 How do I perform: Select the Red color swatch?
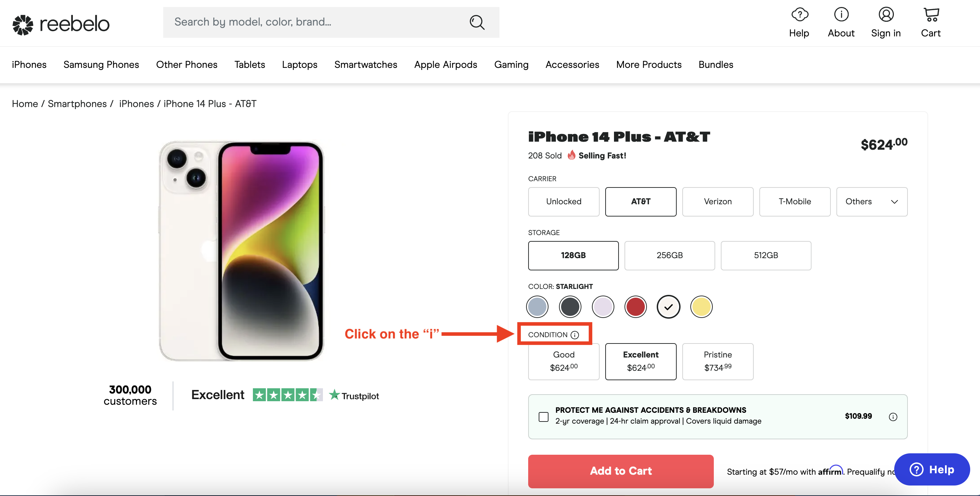point(635,306)
